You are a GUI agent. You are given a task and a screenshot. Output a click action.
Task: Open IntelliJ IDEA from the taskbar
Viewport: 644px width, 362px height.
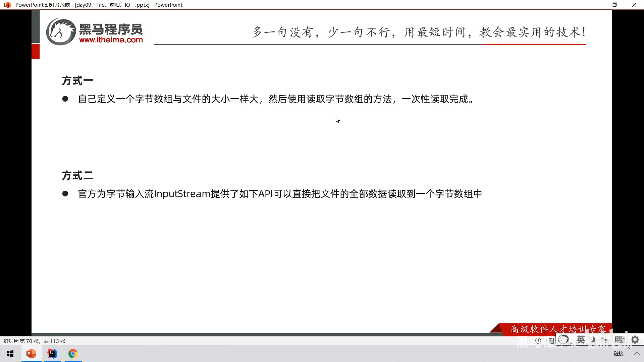tap(52, 354)
